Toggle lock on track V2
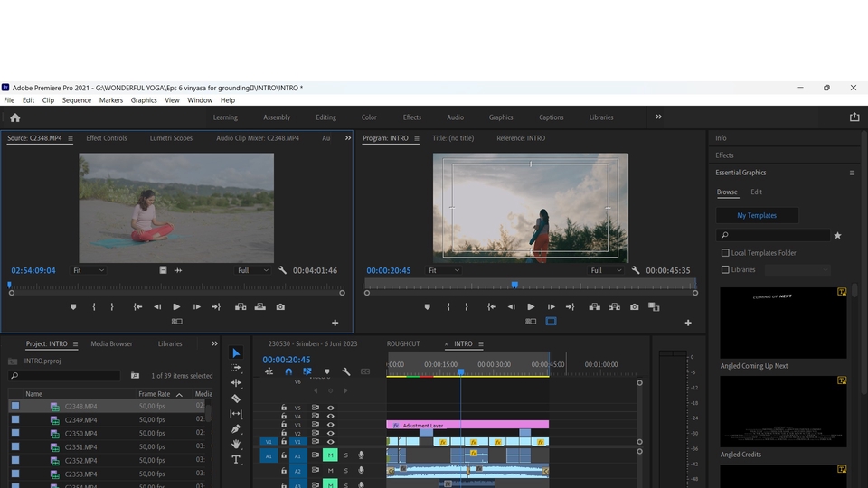Viewport: 868px width, 488px height. tap(284, 433)
